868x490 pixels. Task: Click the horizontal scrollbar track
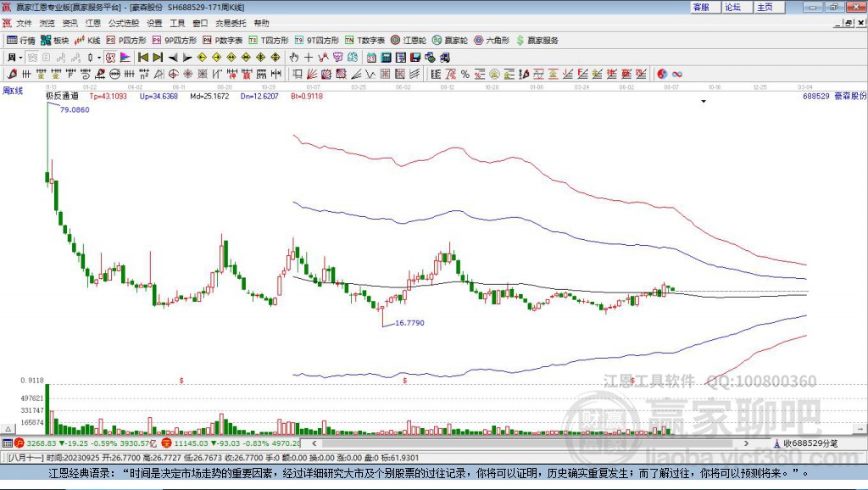click(x=531, y=443)
